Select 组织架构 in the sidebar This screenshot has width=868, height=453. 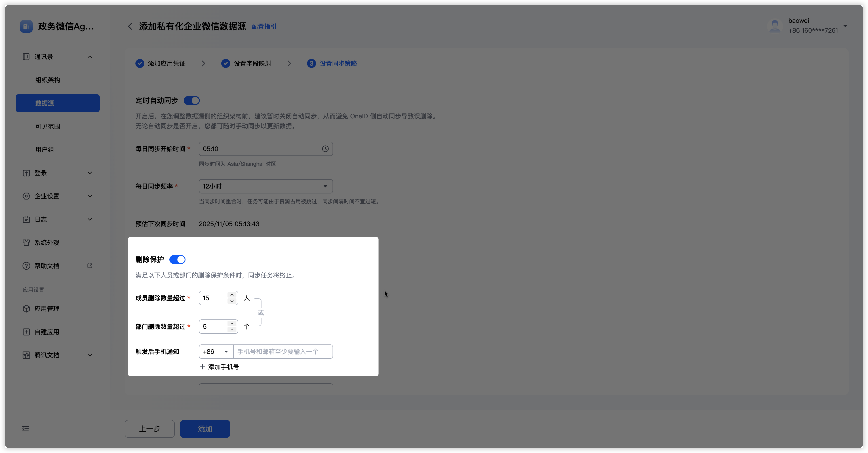[x=48, y=80]
